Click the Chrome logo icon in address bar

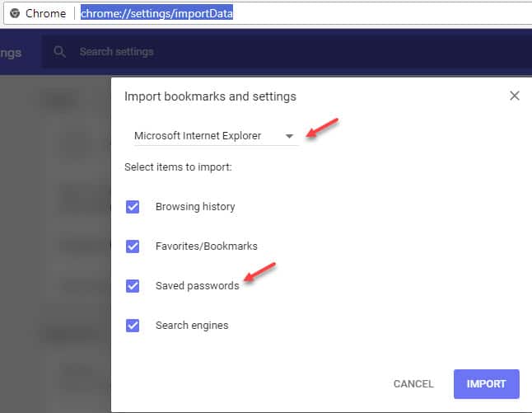pyautogui.click(x=15, y=13)
